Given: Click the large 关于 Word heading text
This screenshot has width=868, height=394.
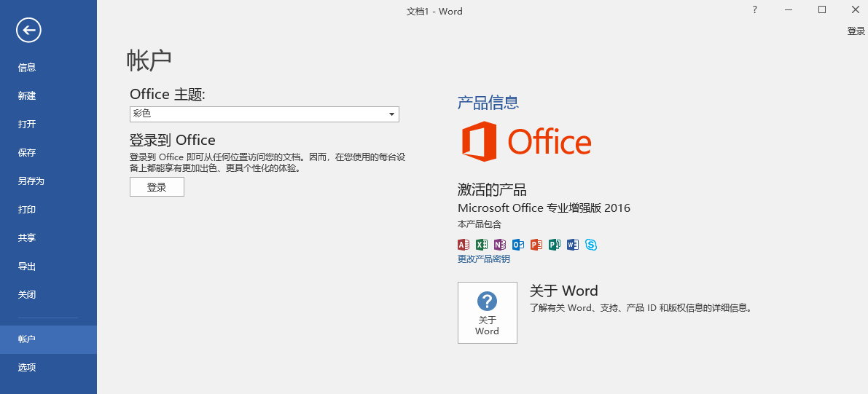Looking at the screenshot, I should click(x=563, y=291).
